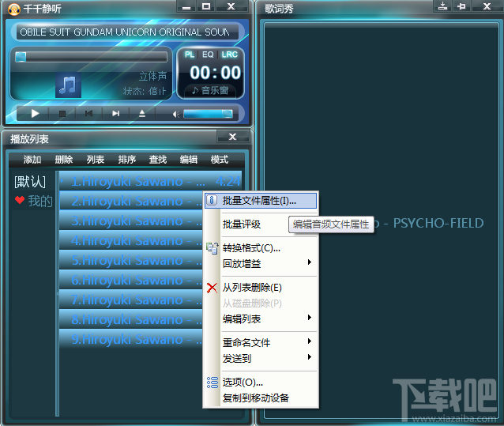Viewport: 504px width, 426px height.
Task: Stop playback with the square stop button
Action: [62, 114]
